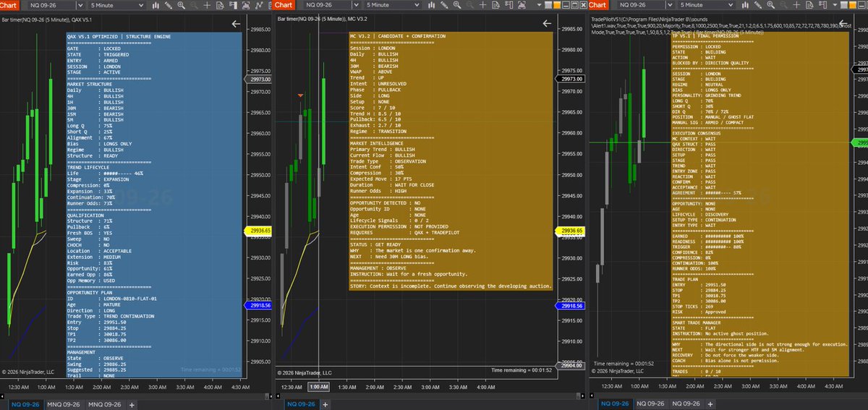Open bar type settings in right chart toolbar
This screenshot has width=868, height=410.
745,5
